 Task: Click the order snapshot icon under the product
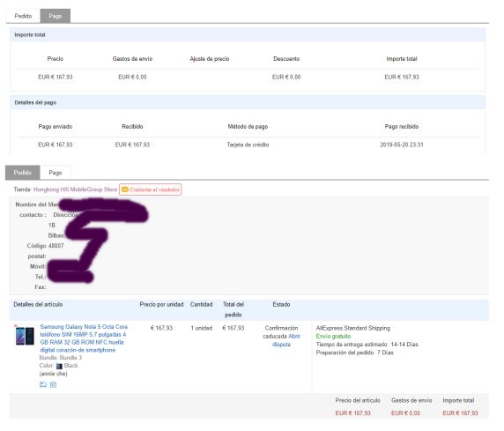(x=43, y=384)
